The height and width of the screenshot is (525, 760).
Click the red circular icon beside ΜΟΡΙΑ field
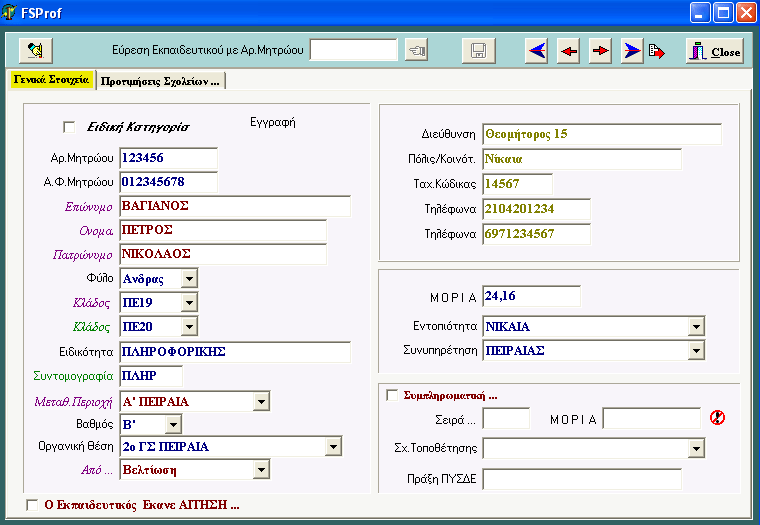click(x=716, y=417)
